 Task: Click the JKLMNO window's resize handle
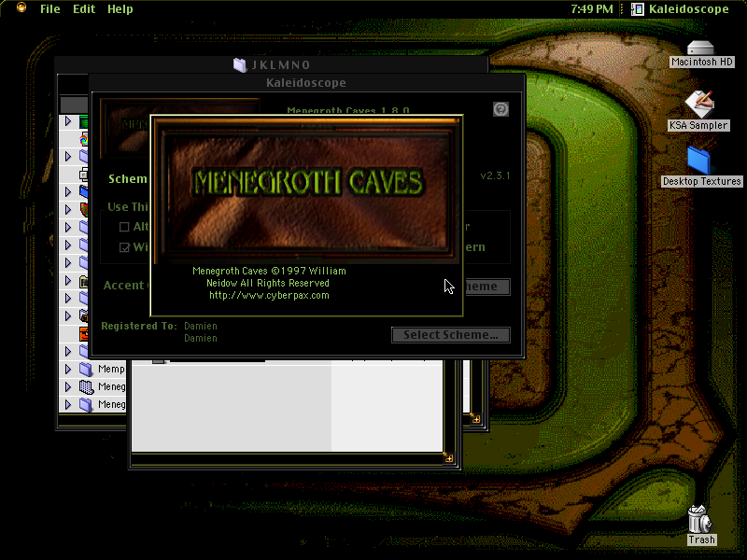(476, 418)
